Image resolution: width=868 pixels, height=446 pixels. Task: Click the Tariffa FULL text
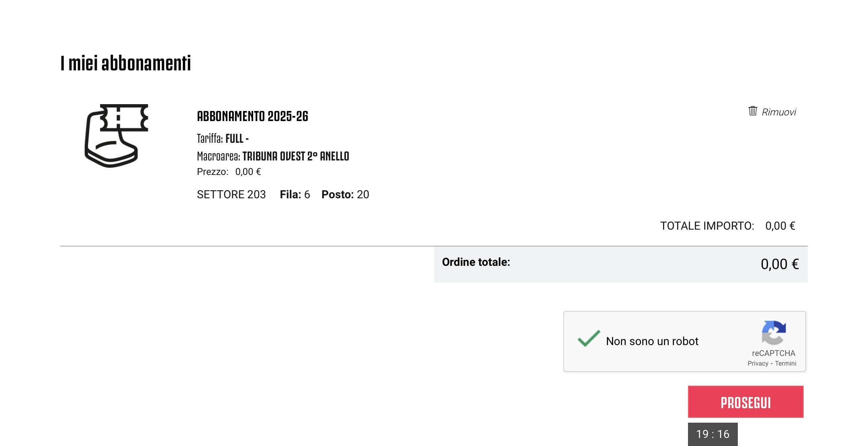click(x=223, y=139)
